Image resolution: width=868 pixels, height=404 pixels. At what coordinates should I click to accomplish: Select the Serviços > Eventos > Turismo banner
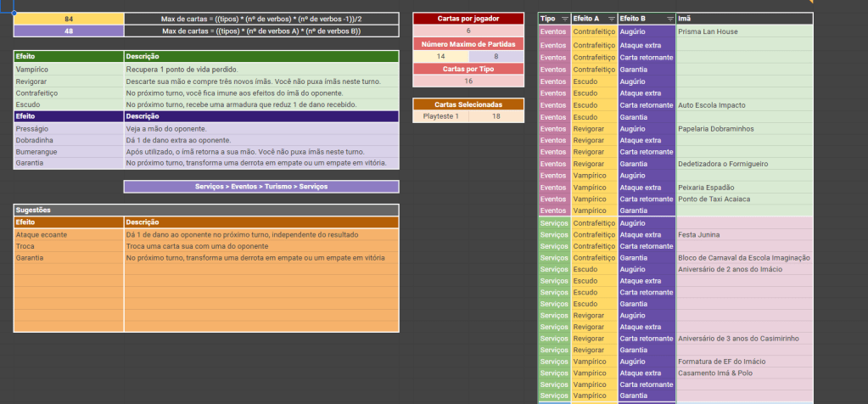tap(261, 186)
